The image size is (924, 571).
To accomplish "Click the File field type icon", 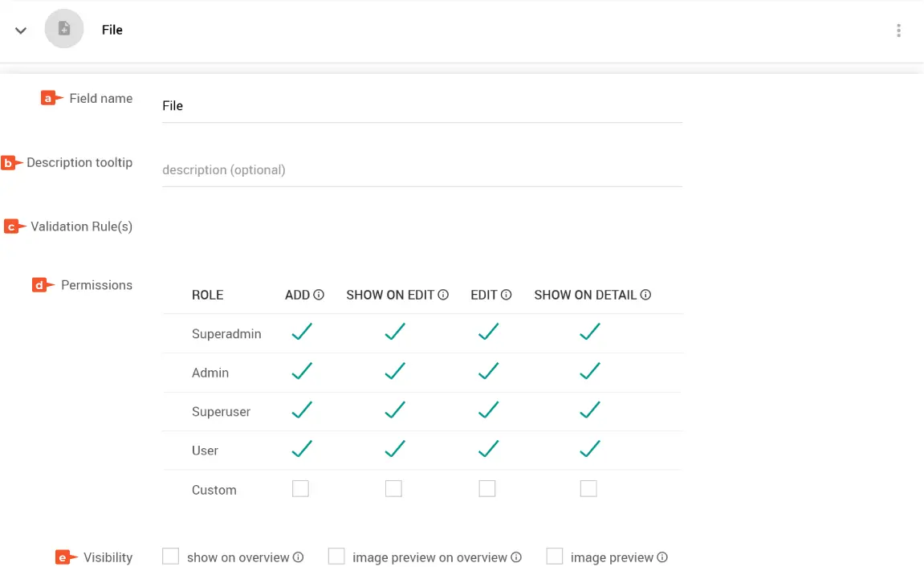I will click(64, 30).
